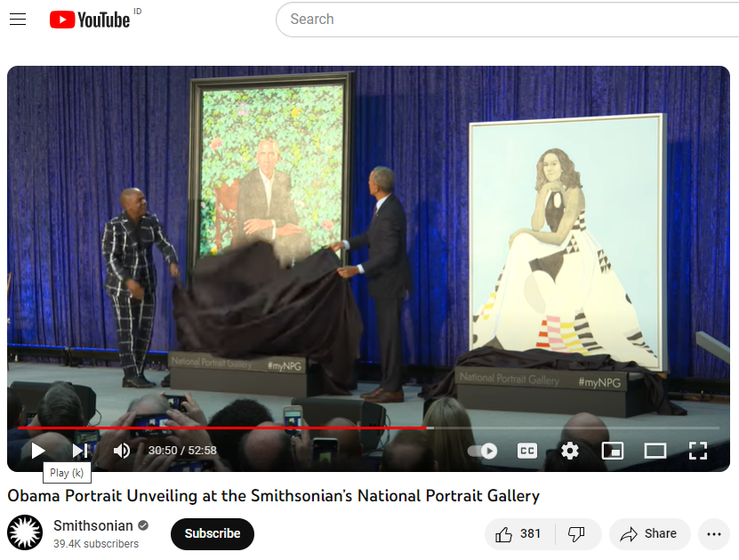Open the hamburger guide menu
Image resolution: width=739 pixels, height=560 pixels.
(x=18, y=20)
